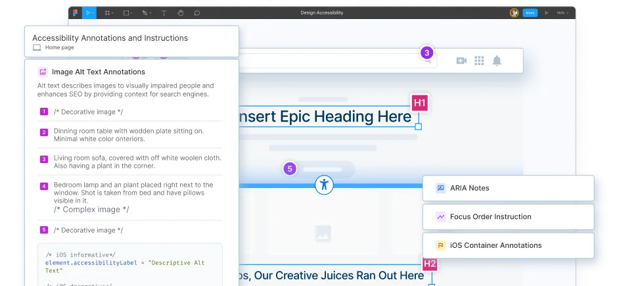The height and width of the screenshot is (286, 644).
Task: Start the Present play button
Action: click(547, 12)
